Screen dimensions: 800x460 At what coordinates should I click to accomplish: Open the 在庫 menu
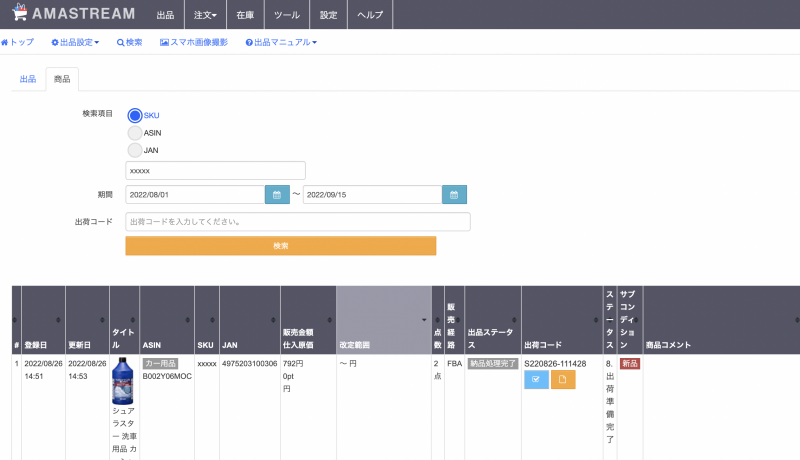point(245,15)
